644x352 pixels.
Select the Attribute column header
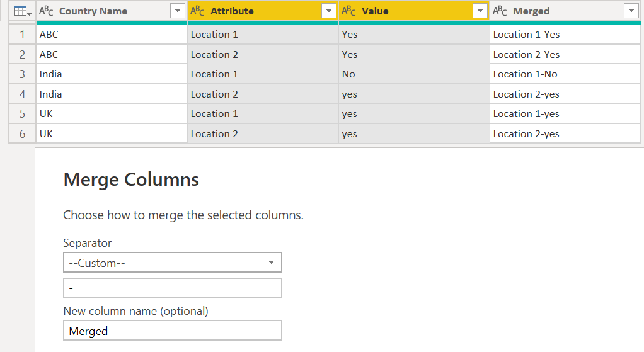pos(263,11)
